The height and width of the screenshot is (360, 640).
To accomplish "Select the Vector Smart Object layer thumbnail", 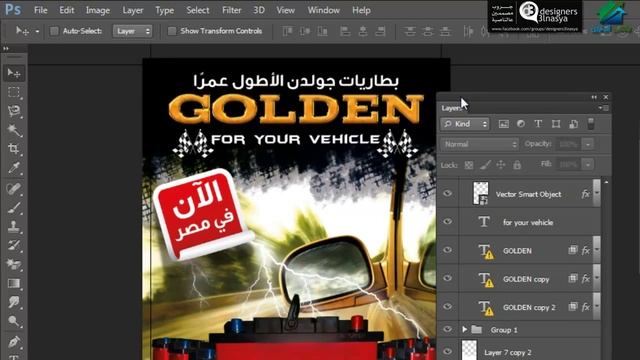I will tap(480, 193).
